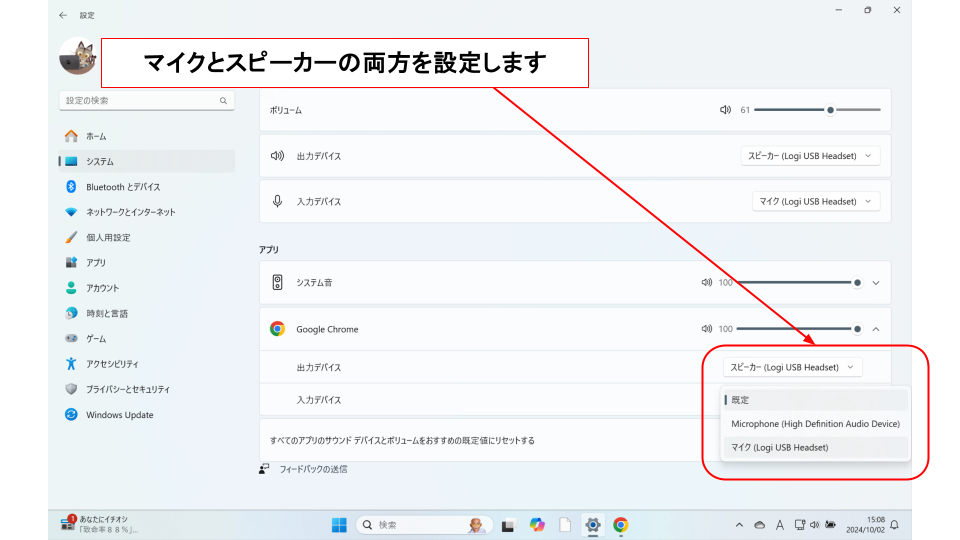Image resolution: width=960 pixels, height=540 pixels.
Task: Click the 設定の検索 search field
Action: pyautogui.click(x=140, y=101)
